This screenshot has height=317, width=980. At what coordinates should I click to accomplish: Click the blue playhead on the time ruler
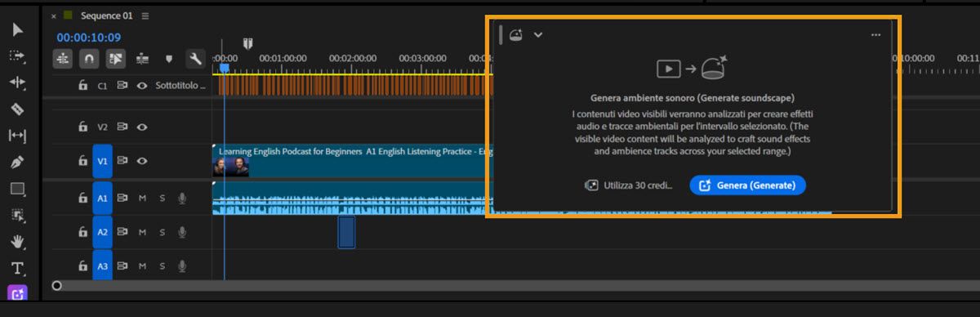[224, 69]
